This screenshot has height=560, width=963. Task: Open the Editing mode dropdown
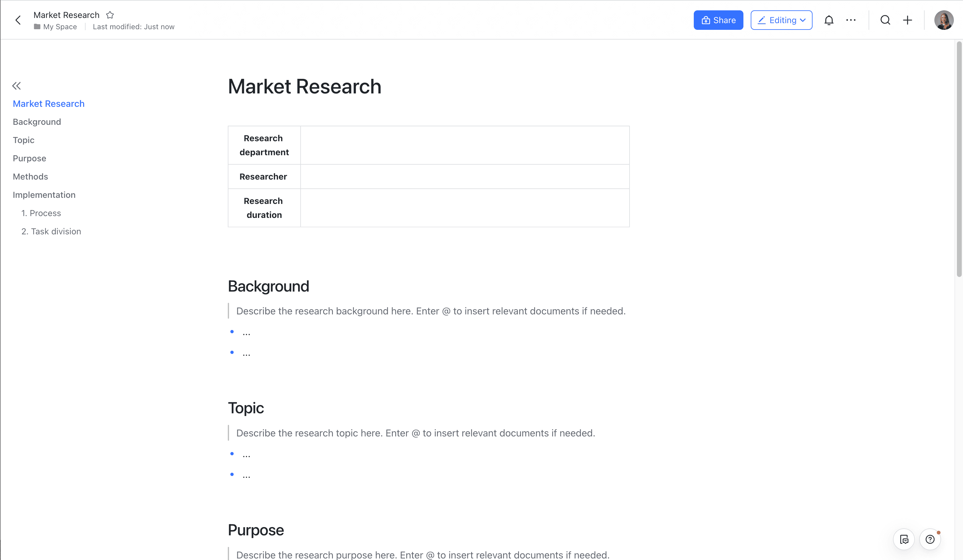781,20
